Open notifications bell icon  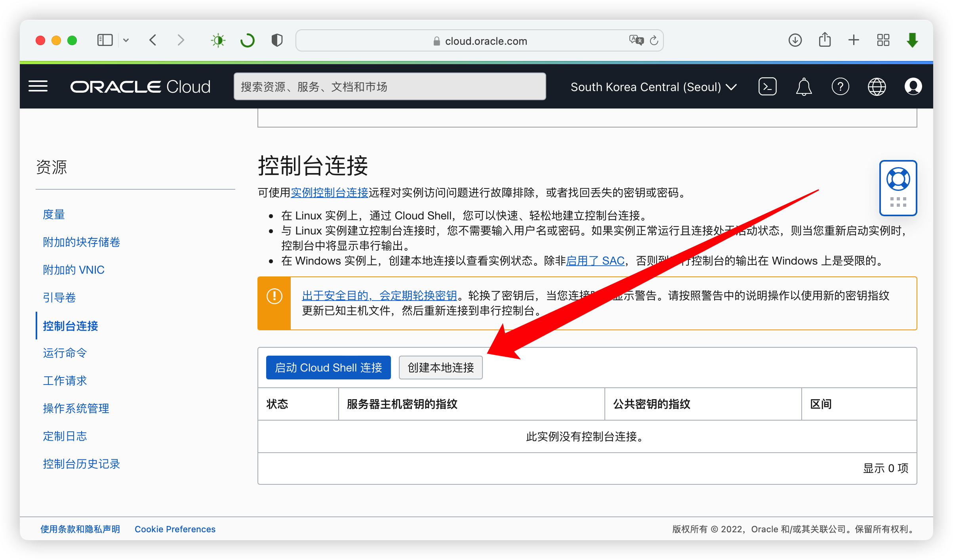tap(804, 87)
